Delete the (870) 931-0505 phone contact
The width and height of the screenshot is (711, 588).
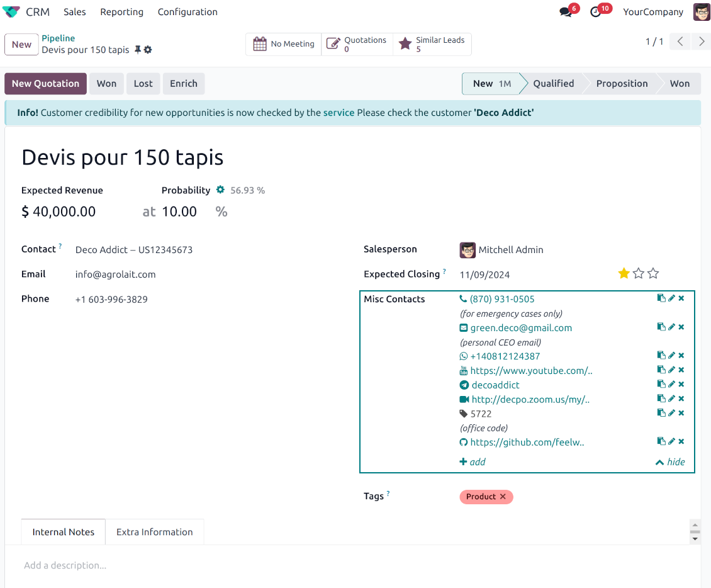pyautogui.click(x=681, y=298)
